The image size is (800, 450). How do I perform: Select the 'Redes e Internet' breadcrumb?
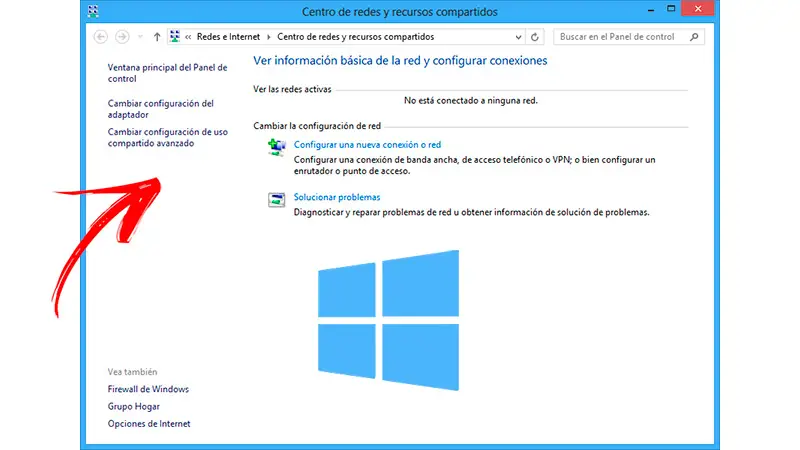click(x=228, y=37)
